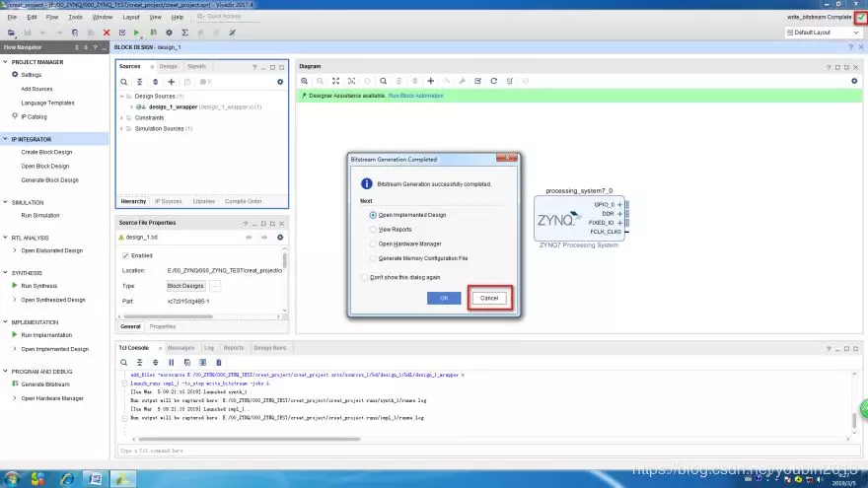Switch to IP Sources tab
868x488 pixels.
tap(169, 201)
